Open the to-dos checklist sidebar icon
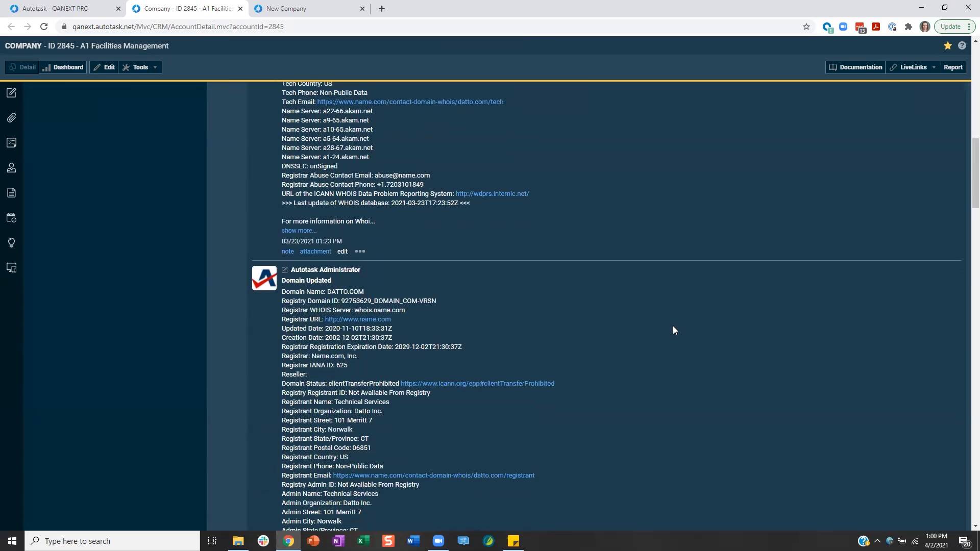The width and height of the screenshot is (980, 551). click(11, 143)
